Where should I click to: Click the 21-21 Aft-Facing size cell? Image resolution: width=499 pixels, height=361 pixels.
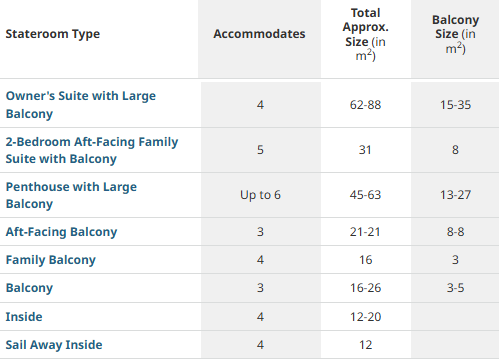(365, 232)
